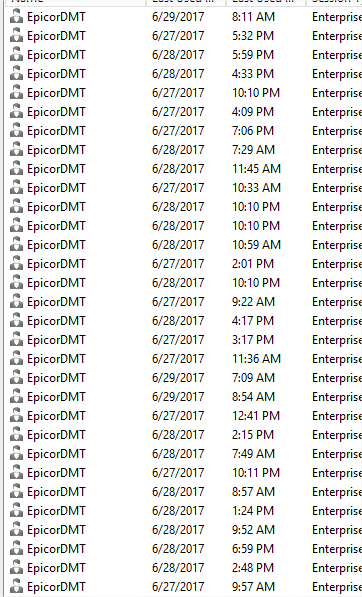
Task: Select the Enterprise cell of the 10:59 AM session
Action: (336, 245)
